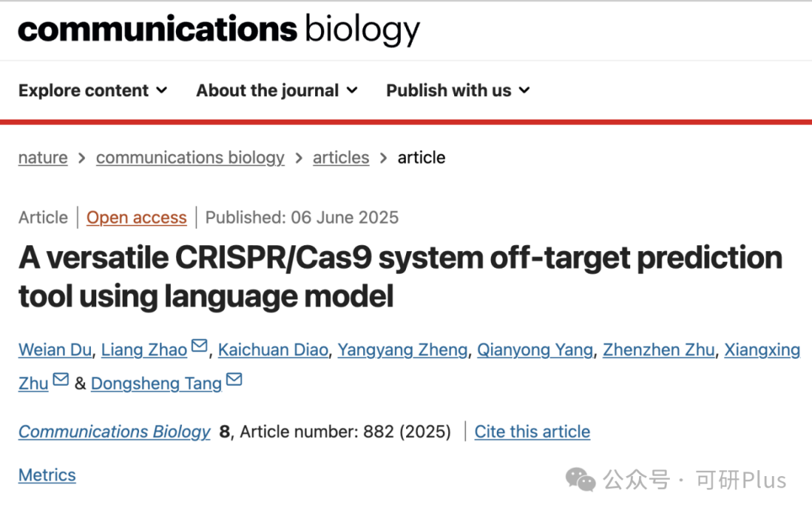Click the italic Communications Biology journal link

point(114,432)
